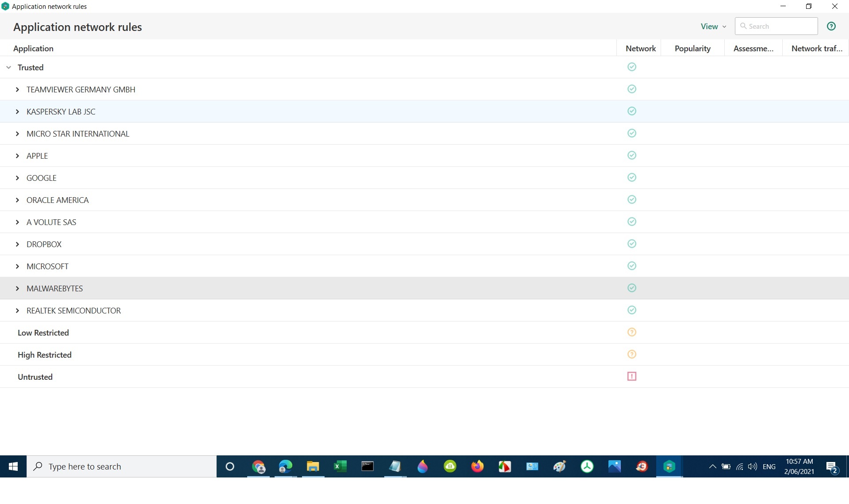
Task: Open Excel from the taskbar
Action: coord(340,466)
